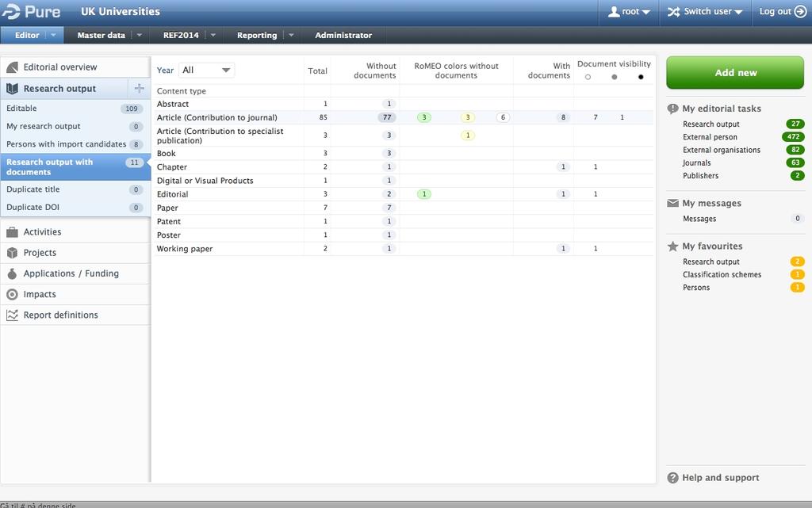The height and width of the screenshot is (508, 812).
Task: Click the root user silhouette icon
Action: (614, 11)
